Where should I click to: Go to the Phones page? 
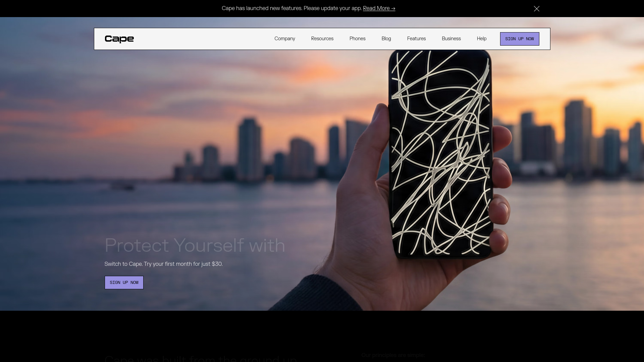click(358, 39)
